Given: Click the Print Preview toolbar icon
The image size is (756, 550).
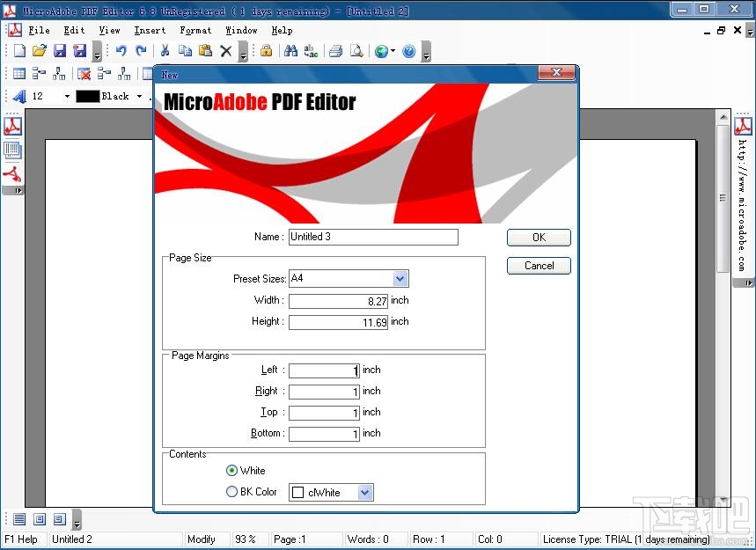Looking at the screenshot, I should click(356, 52).
